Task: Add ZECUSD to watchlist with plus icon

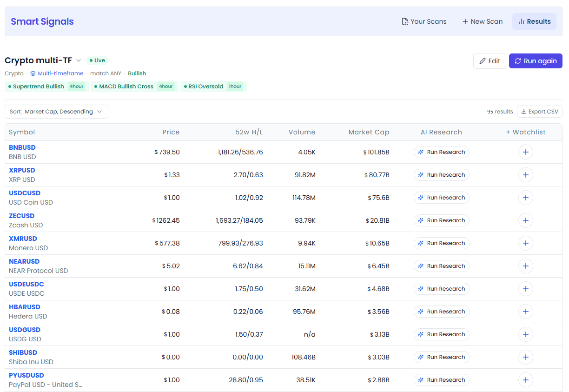Action: click(x=525, y=220)
